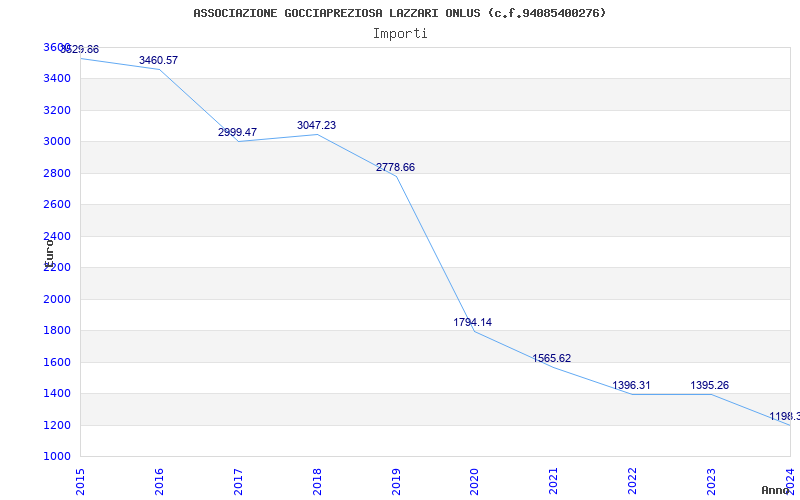The height and width of the screenshot is (500, 800).
Task: Click the 1794.14 data label
Action: 472,322
